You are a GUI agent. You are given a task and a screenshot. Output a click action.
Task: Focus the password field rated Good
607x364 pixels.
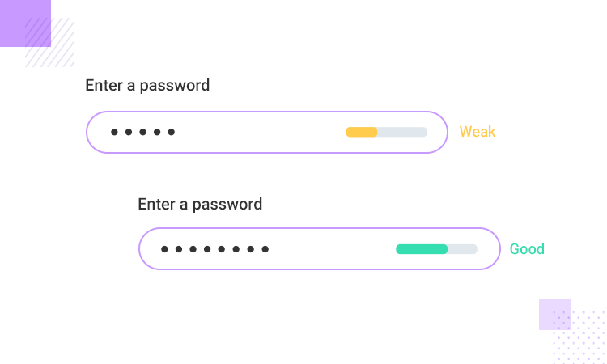click(x=324, y=248)
